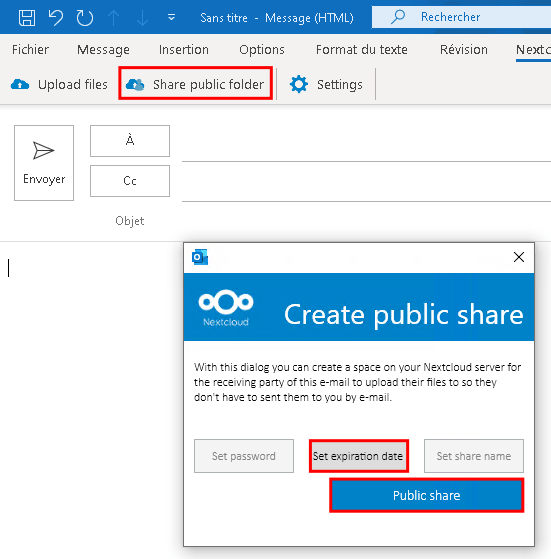Close the Create public share dialog
Viewport: 551px width, 559px height.
click(x=519, y=257)
